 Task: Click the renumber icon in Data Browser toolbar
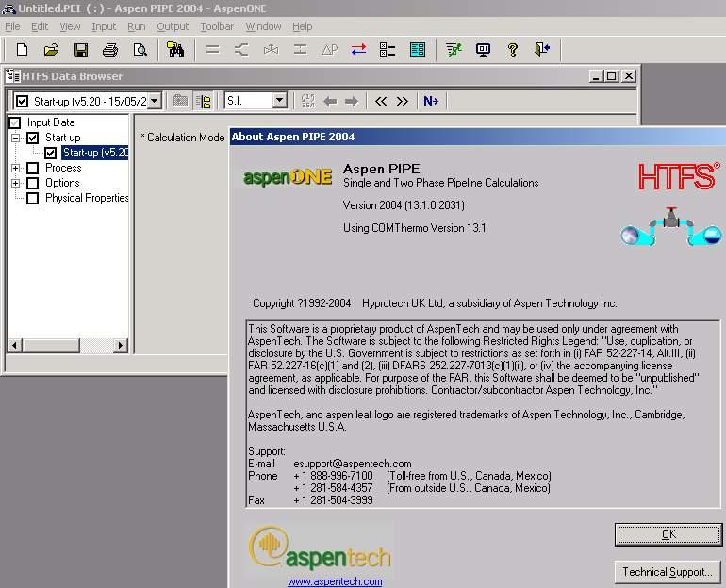click(308, 101)
